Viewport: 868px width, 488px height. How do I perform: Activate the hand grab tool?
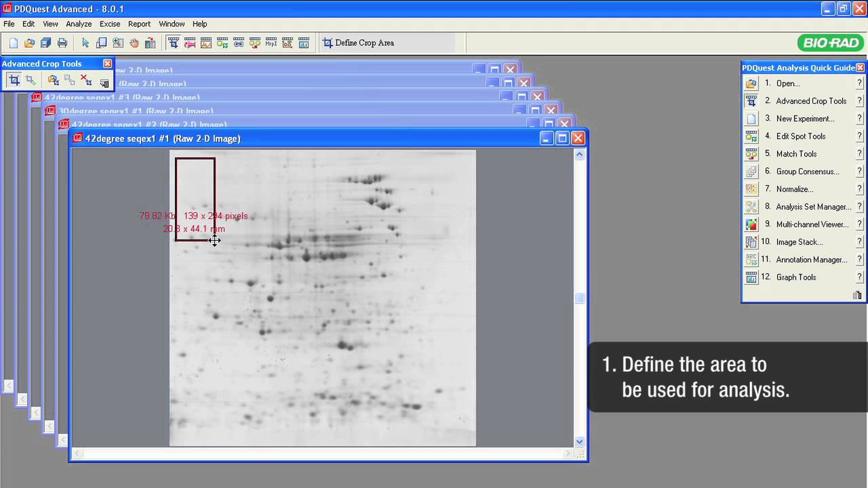pyautogui.click(x=134, y=43)
